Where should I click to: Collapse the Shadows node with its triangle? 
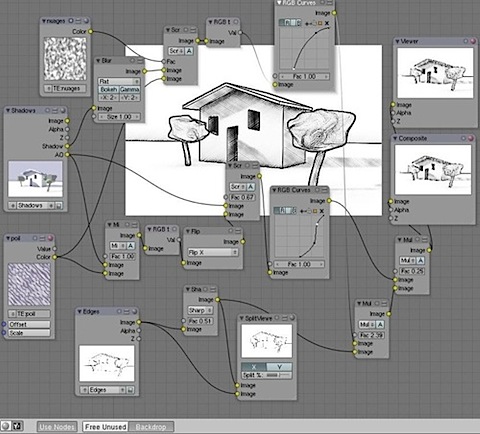pyautogui.click(x=8, y=110)
